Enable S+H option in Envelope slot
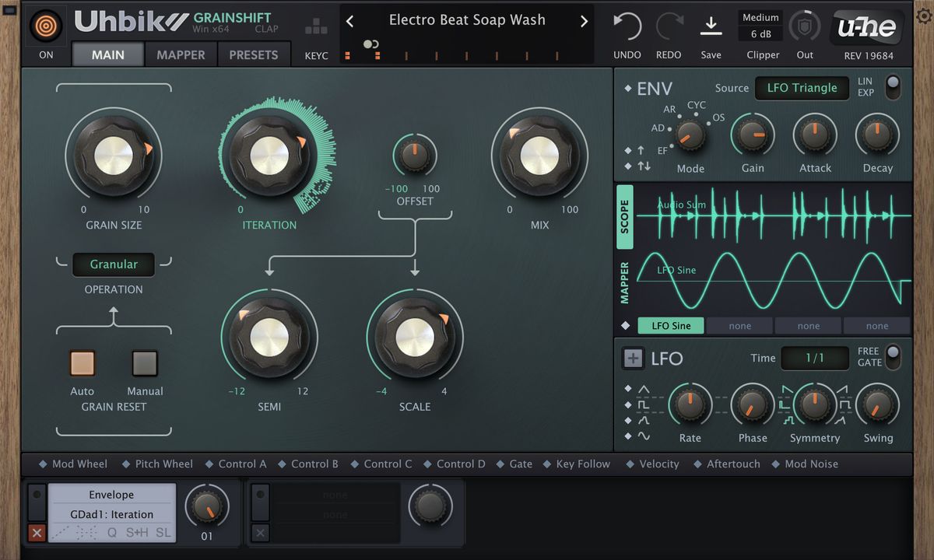The height and width of the screenshot is (560, 934). click(x=136, y=534)
